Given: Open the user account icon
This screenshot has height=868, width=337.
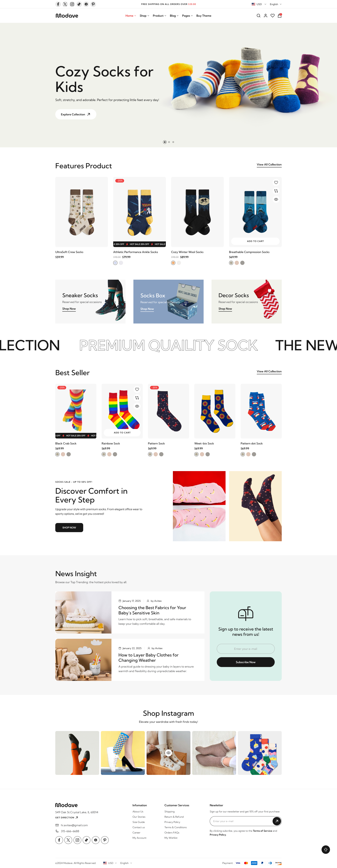Looking at the screenshot, I should [x=266, y=16].
